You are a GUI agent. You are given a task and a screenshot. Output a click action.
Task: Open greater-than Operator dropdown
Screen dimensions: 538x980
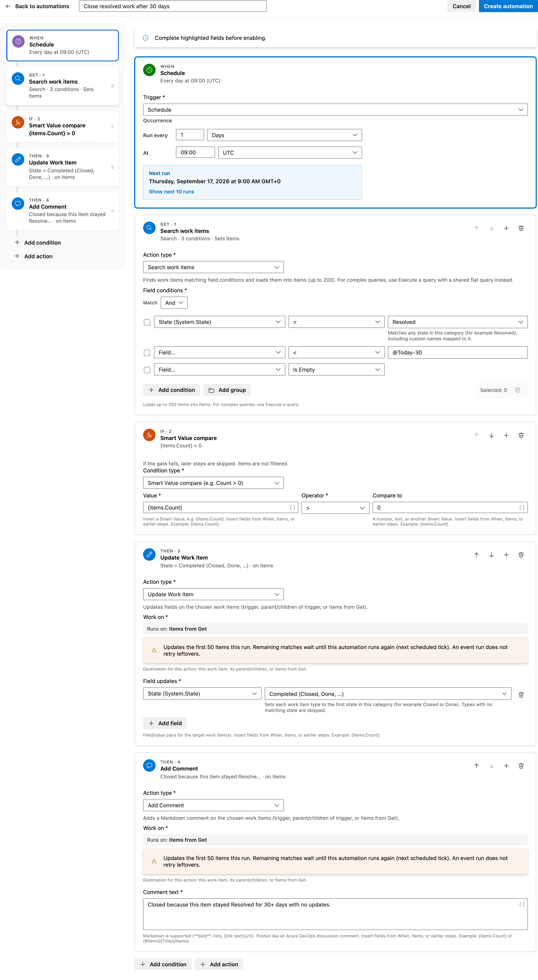(x=335, y=508)
